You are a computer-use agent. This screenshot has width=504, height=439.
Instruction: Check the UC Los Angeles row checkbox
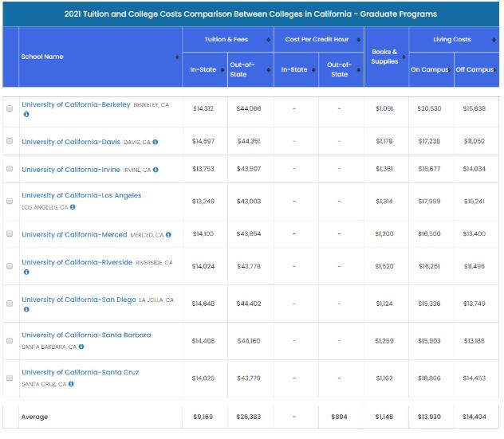10,201
